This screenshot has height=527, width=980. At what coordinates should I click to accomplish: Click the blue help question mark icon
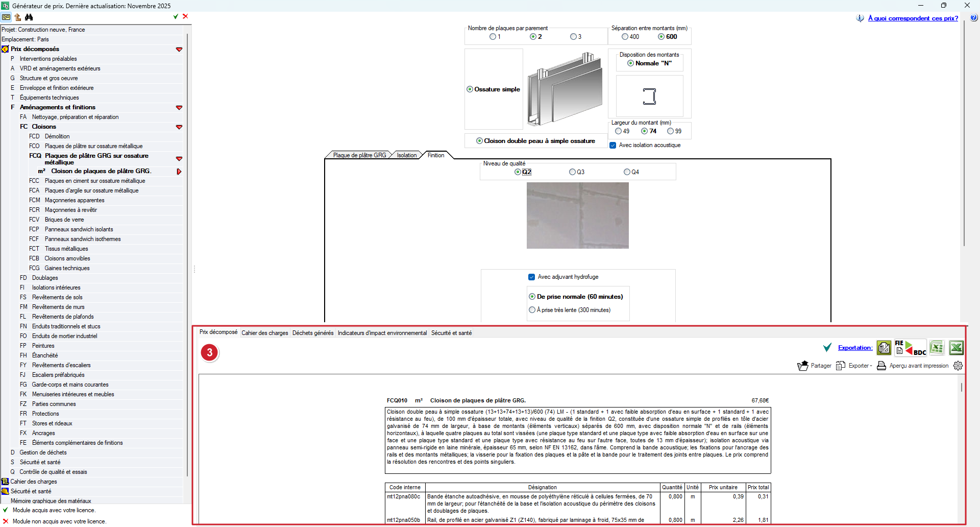coord(974,18)
